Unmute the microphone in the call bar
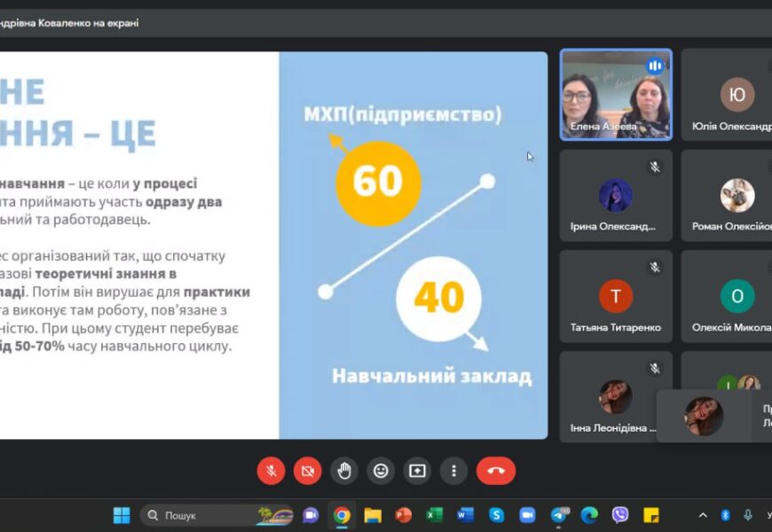This screenshot has width=772, height=532. 272,471
